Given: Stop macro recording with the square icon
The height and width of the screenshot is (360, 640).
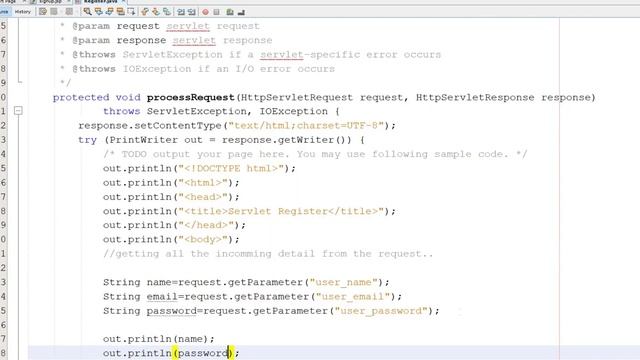Looking at the screenshot, I should (x=216, y=12).
